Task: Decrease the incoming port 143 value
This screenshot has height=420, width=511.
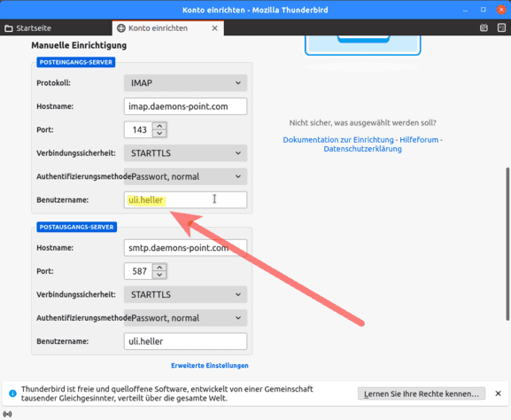Action: point(159,134)
